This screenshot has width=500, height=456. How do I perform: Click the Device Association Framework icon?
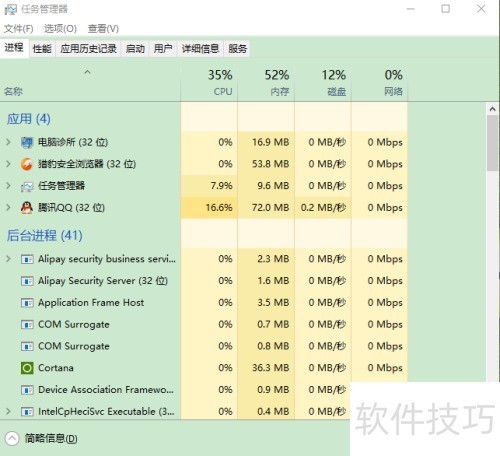pos(27,390)
